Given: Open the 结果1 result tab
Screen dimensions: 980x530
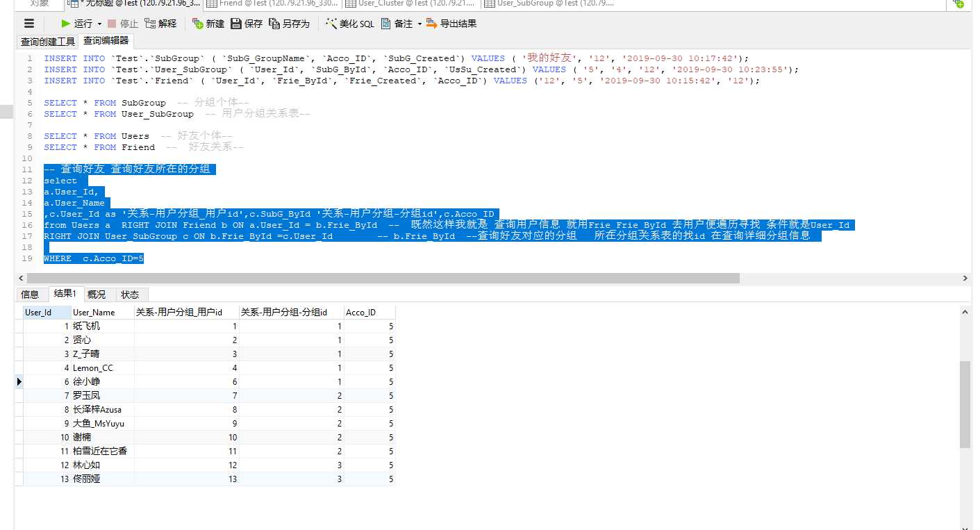Looking at the screenshot, I should pyautogui.click(x=65, y=294).
